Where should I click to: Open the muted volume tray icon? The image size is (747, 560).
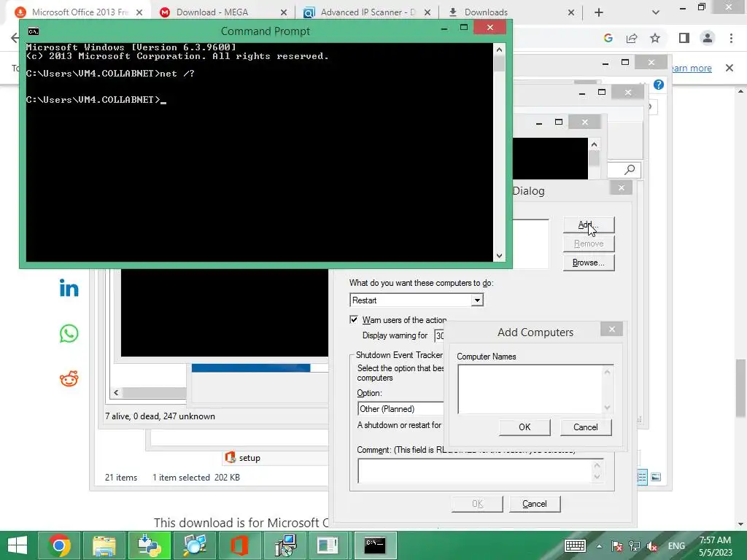point(651,546)
